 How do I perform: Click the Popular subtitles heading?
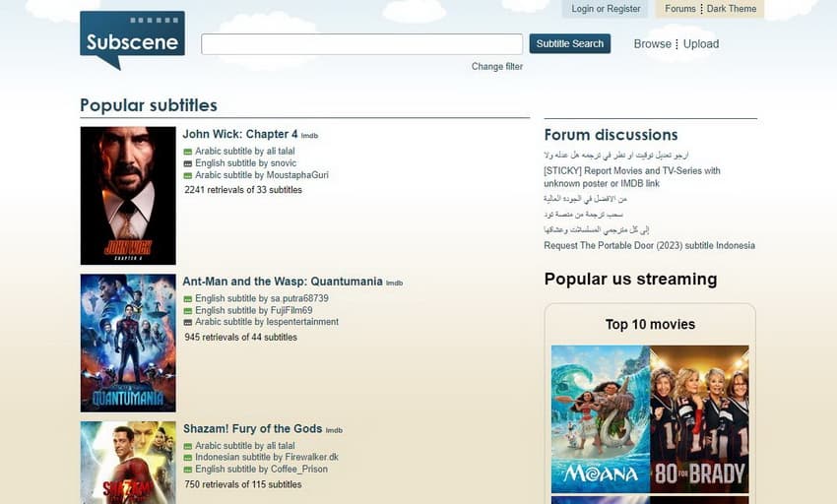point(149,105)
